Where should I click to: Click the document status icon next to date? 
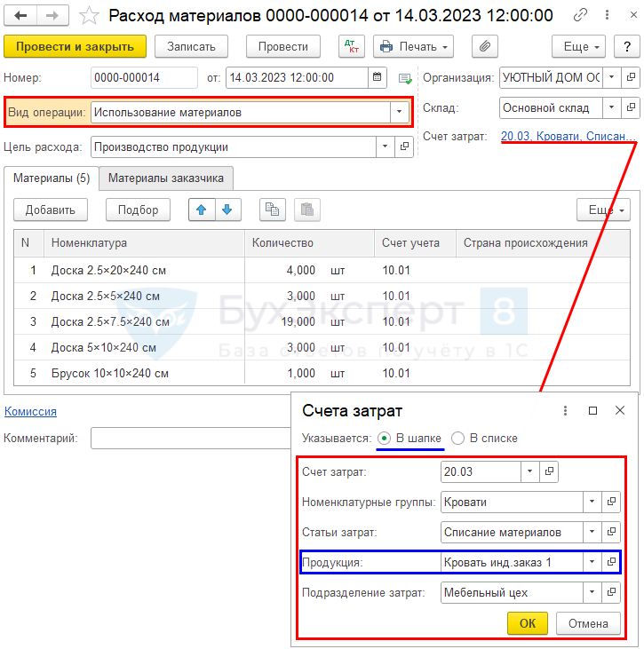pyautogui.click(x=405, y=78)
